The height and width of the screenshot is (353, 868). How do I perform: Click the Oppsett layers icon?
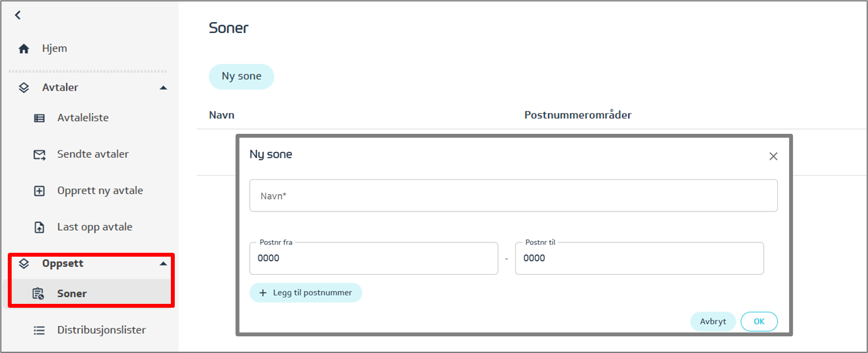(24, 263)
